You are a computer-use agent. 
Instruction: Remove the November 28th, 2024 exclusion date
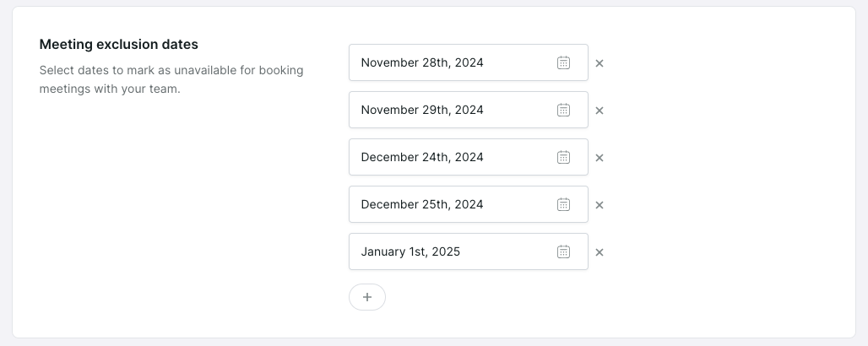pos(599,63)
